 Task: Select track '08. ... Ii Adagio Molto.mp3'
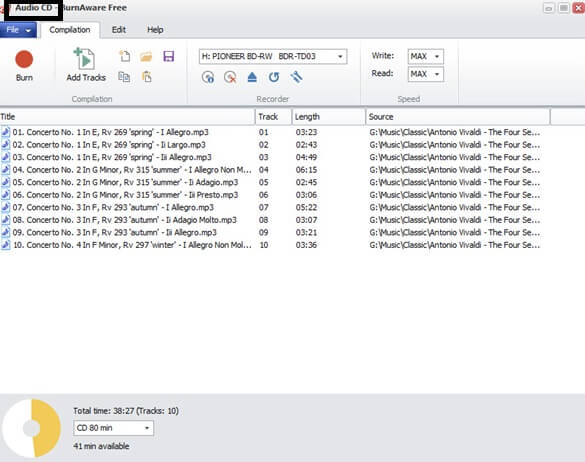tap(125, 220)
